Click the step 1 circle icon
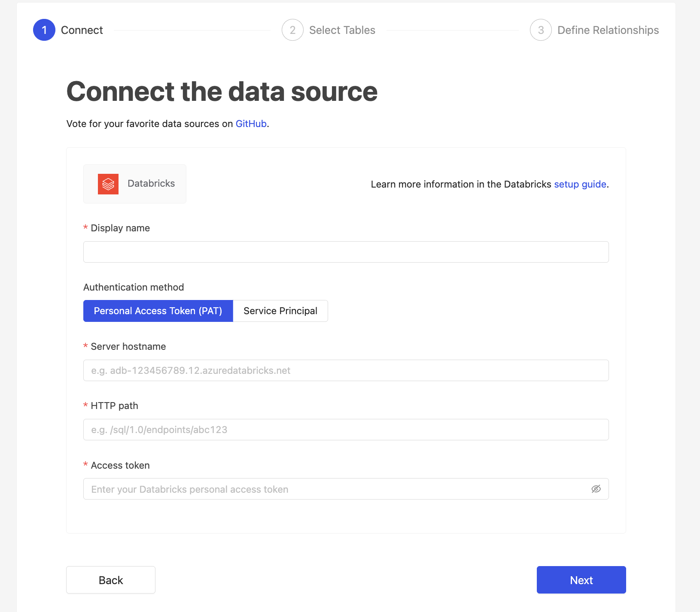 (44, 30)
